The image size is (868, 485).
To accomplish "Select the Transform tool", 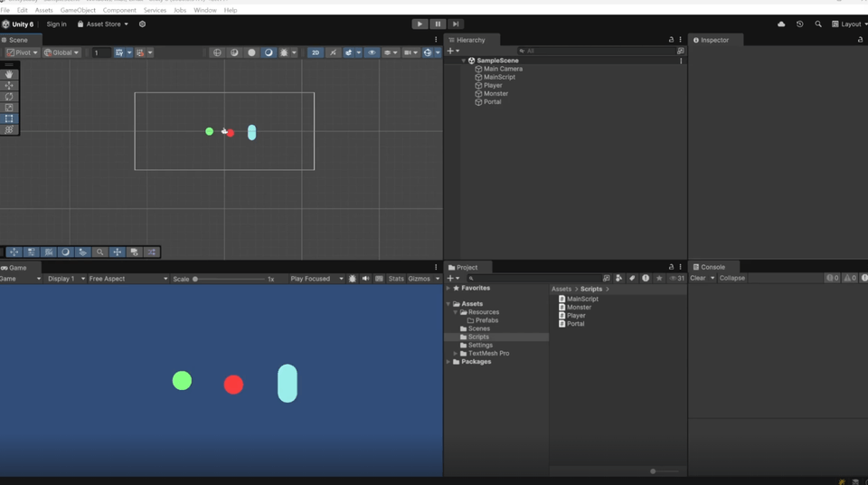I will tap(9, 129).
